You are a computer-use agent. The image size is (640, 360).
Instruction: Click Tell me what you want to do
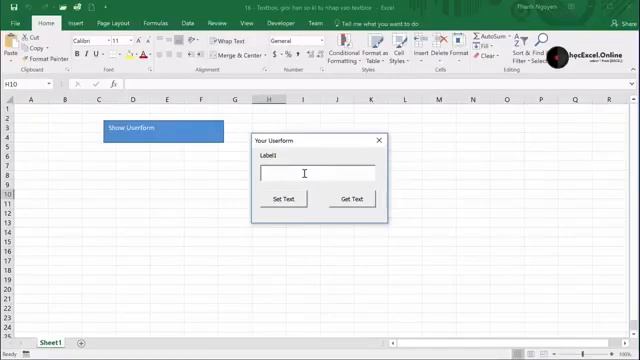[x=376, y=24]
